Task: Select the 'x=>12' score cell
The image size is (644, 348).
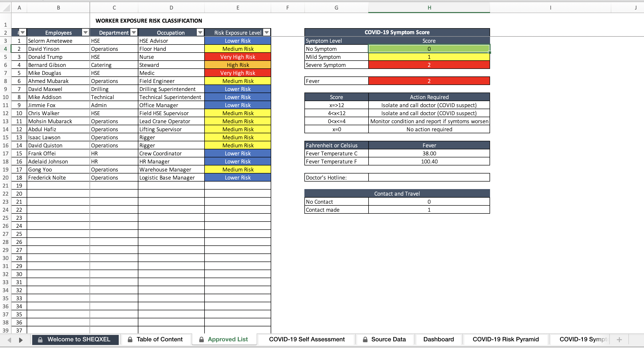Action: 337,105
